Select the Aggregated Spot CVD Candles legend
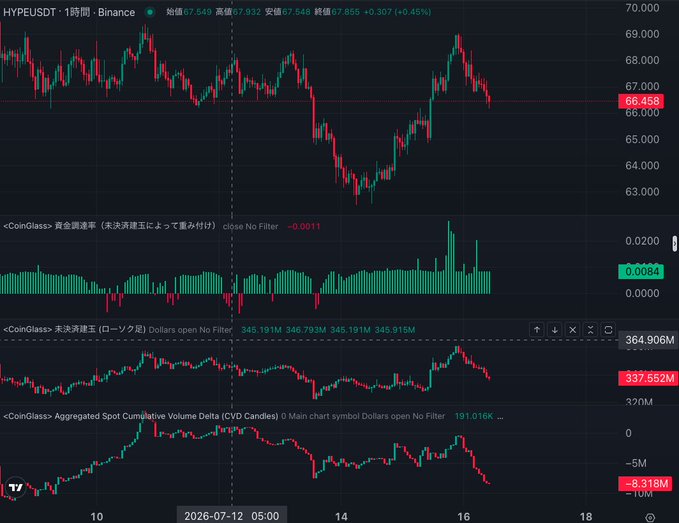The height and width of the screenshot is (523, 679). coord(140,416)
